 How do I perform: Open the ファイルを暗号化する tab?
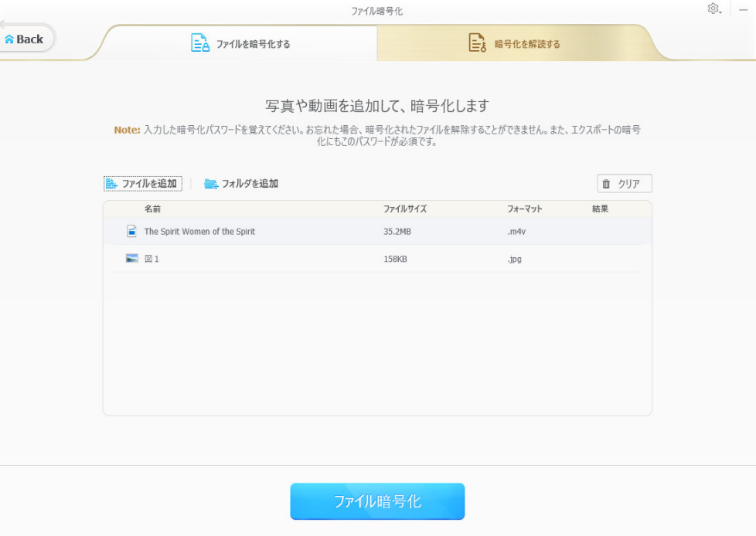point(240,44)
